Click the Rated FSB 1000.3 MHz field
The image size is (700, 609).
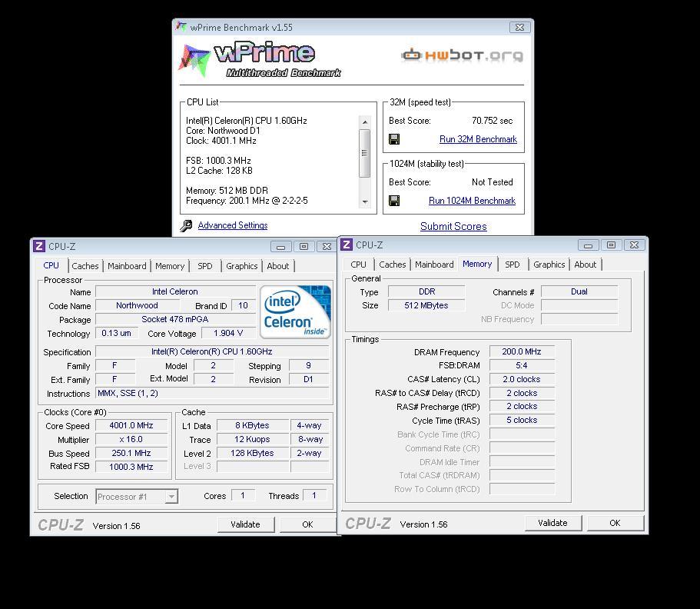[131, 467]
